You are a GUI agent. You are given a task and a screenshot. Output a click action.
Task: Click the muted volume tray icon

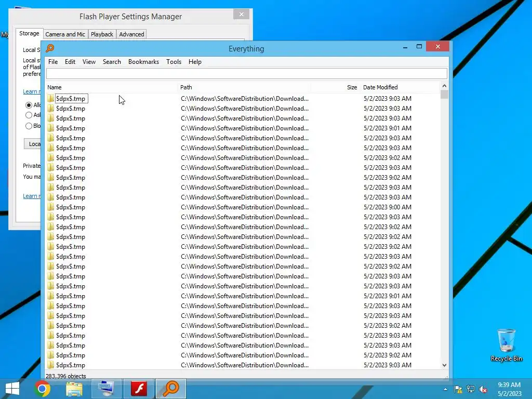click(483, 389)
